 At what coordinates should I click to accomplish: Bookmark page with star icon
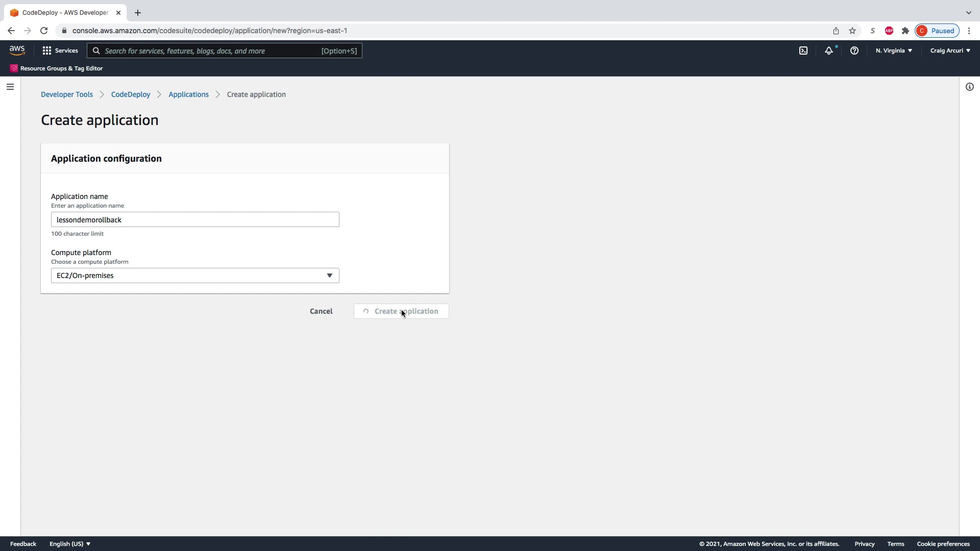click(x=852, y=31)
